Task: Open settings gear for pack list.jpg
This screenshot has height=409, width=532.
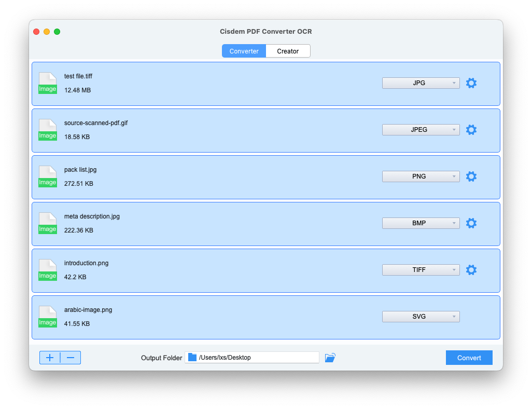Action: point(471,176)
